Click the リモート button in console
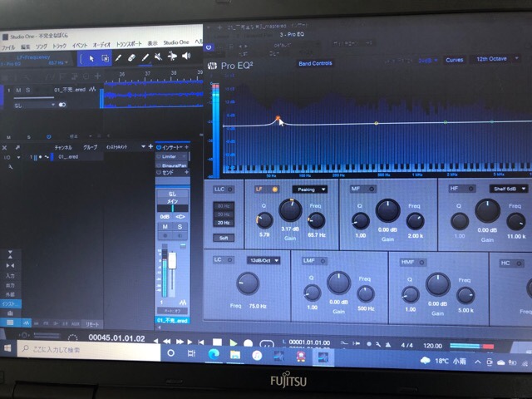 pos(92,324)
